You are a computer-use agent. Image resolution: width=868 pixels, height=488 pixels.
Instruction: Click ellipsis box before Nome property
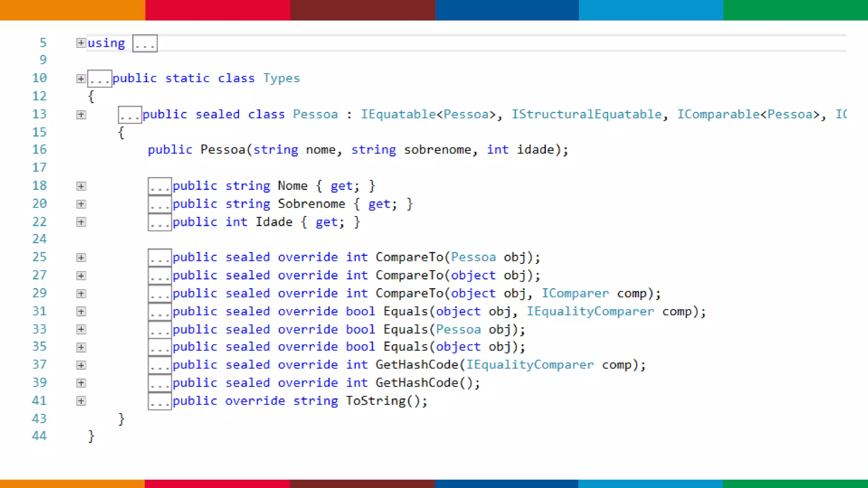(160, 186)
